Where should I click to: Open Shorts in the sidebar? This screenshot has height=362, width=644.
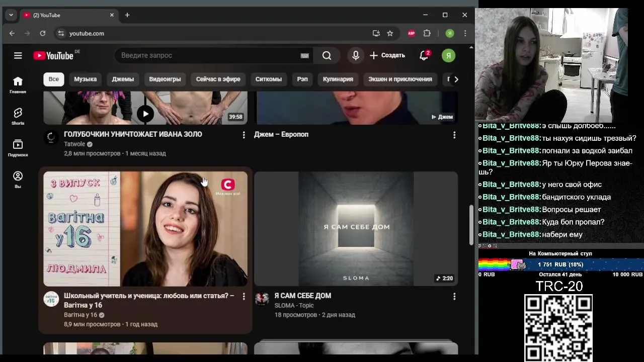click(x=18, y=117)
